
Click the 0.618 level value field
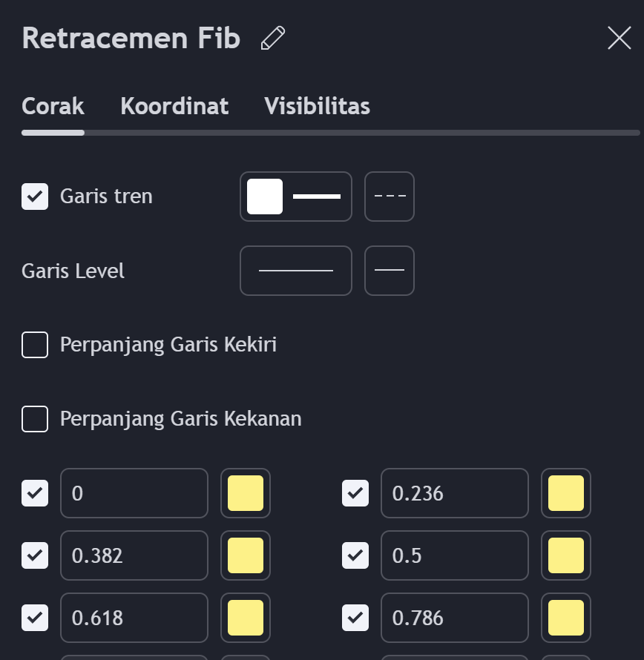click(134, 618)
